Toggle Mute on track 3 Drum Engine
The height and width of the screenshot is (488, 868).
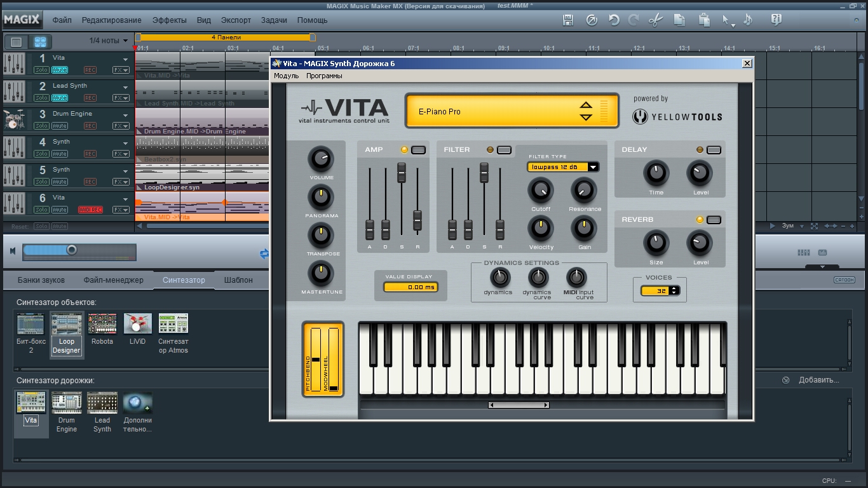click(x=60, y=126)
